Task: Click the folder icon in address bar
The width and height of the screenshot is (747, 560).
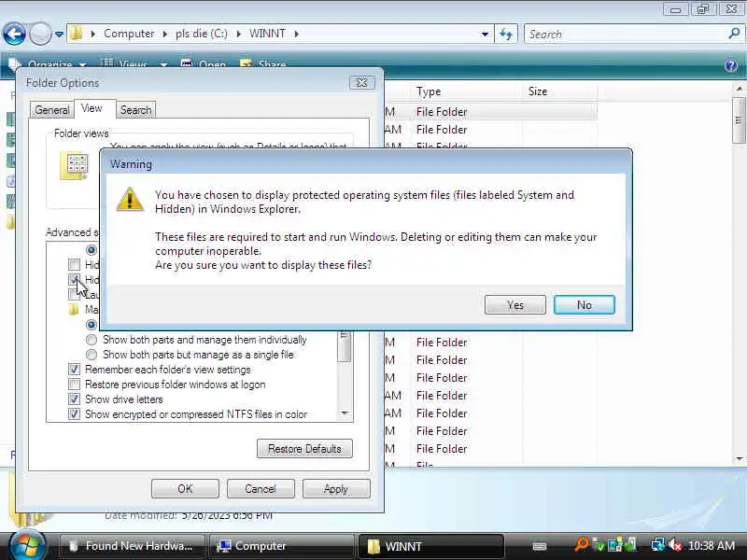Action: point(77,34)
